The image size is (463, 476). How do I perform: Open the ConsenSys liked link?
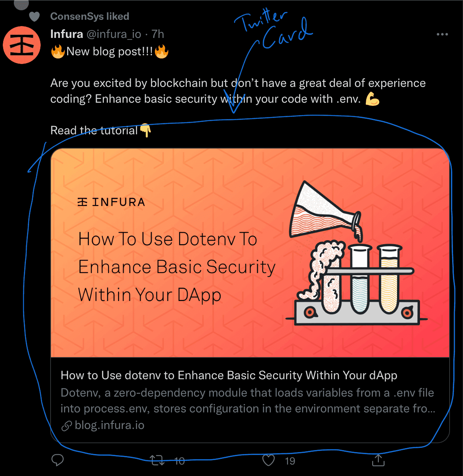tap(90, 16)
